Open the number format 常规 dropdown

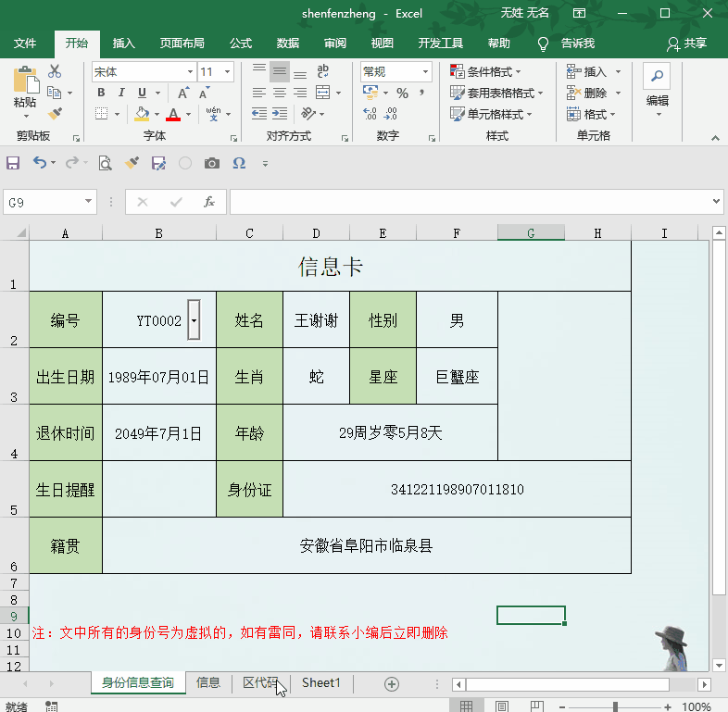(x=425, y=72)
